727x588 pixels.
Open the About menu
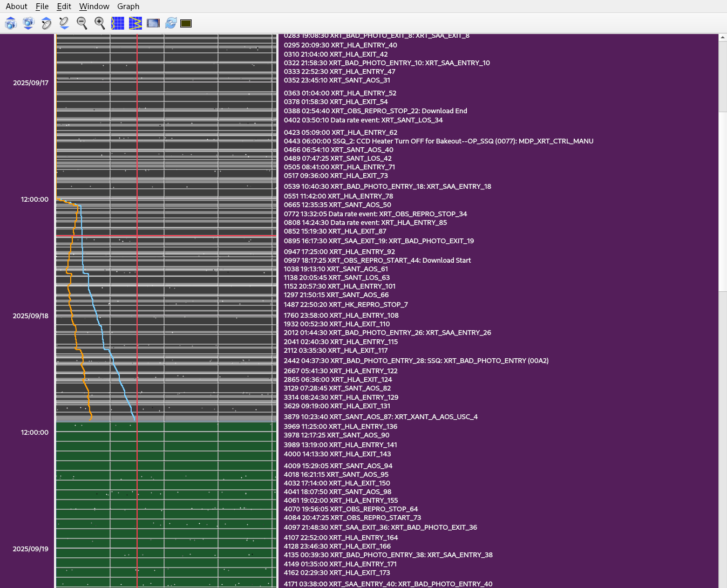tap(17, 6)
